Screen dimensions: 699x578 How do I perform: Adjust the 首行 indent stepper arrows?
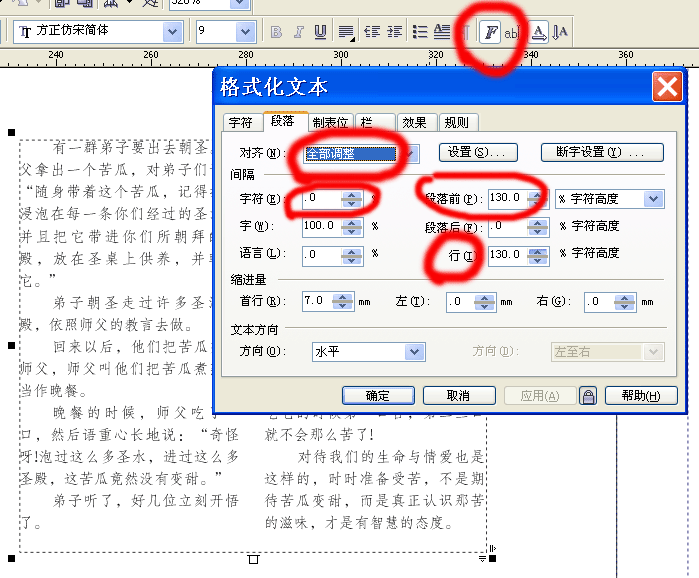click(343, 302)
